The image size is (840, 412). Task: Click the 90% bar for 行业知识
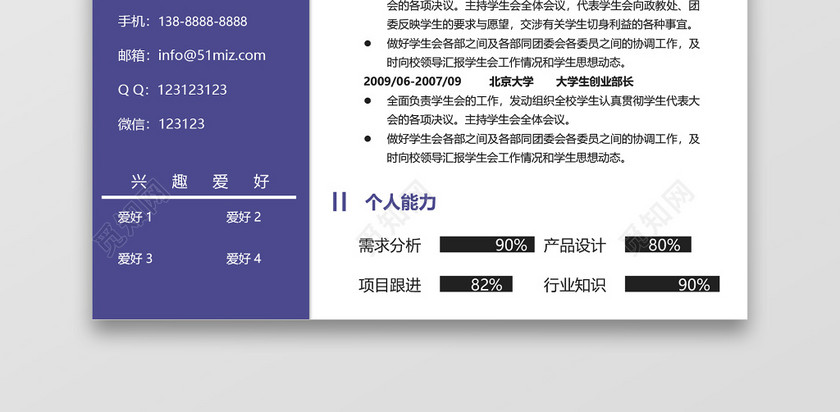pos(672,284)
